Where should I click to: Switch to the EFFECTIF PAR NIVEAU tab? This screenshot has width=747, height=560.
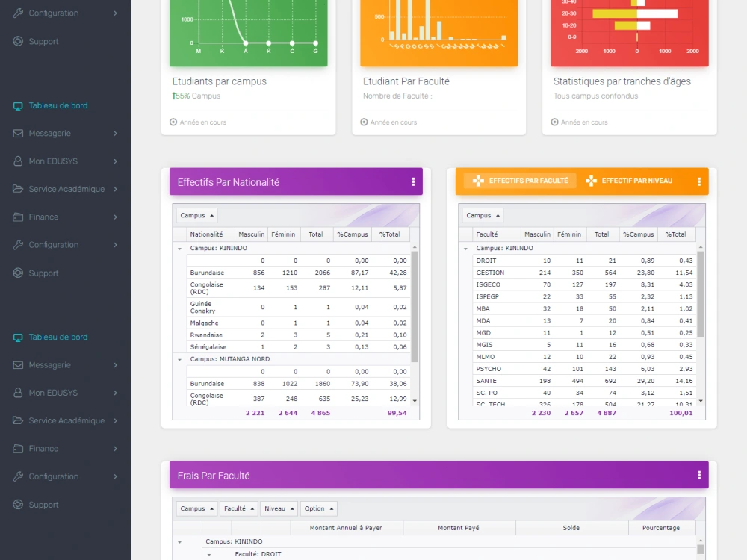click(x=629, y=181)
